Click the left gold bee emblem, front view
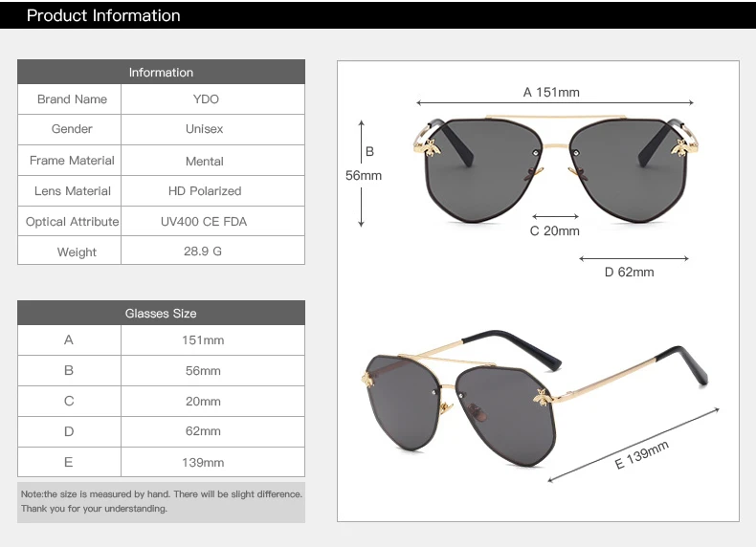 coord(429,147)
